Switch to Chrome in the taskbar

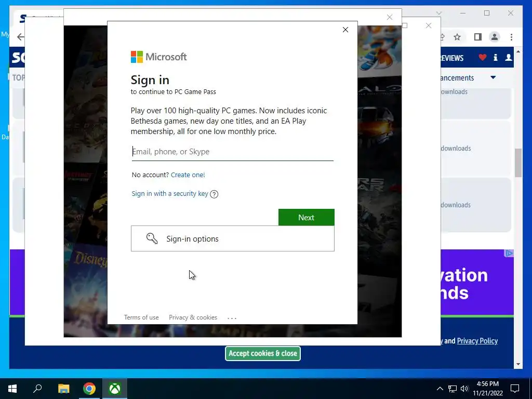[89, 389]
